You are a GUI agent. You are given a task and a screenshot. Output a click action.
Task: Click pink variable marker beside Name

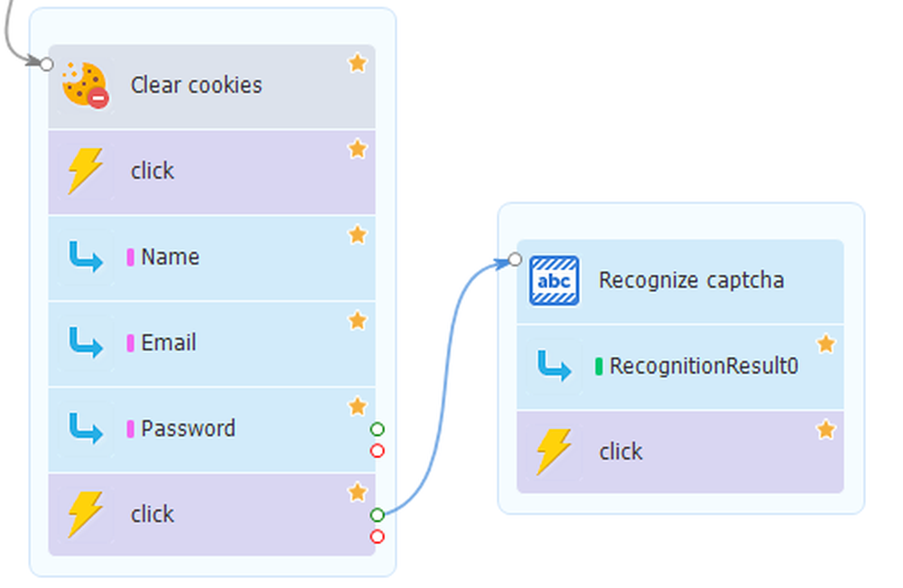[131, 257]
